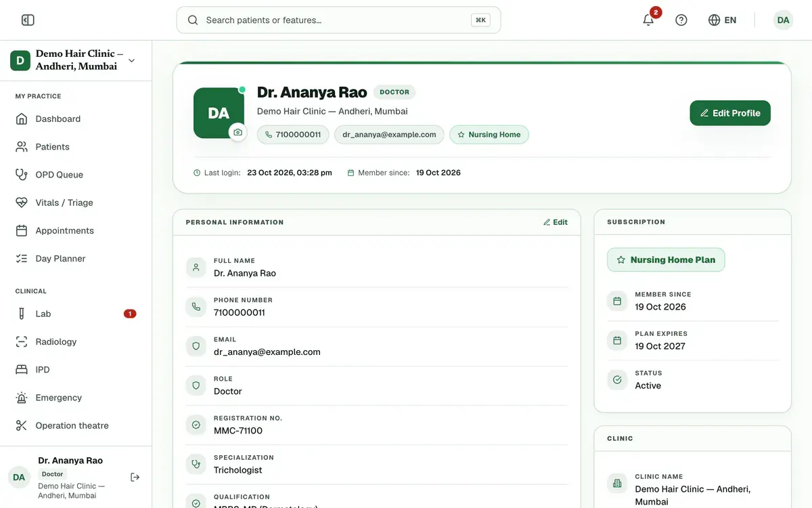Go to Radiology
This screenshot has width=812, height=508.
pos(76,342)
